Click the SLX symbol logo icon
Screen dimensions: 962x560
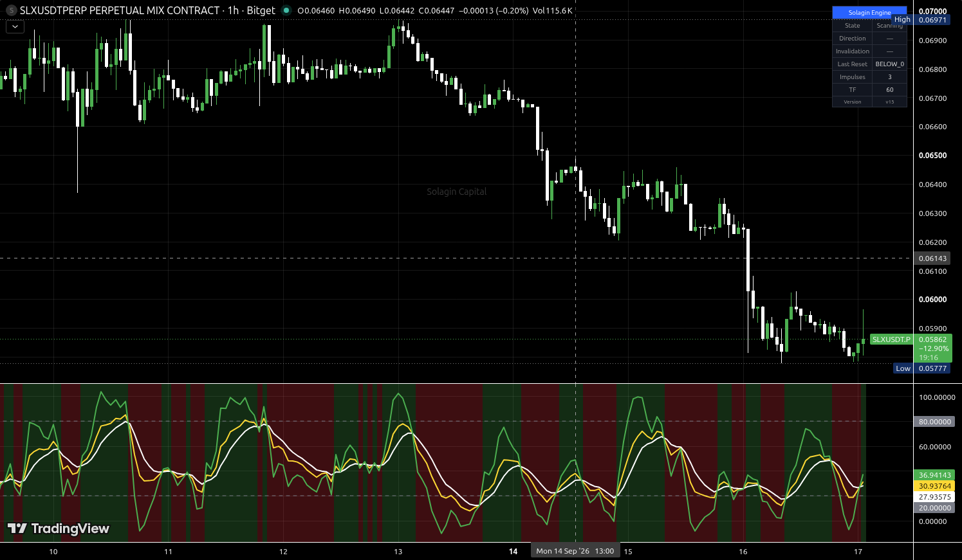[11, 10]
